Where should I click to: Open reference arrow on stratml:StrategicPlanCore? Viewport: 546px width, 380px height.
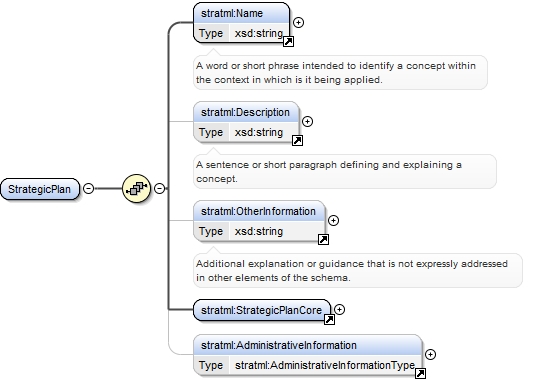(x=329, y=319)
